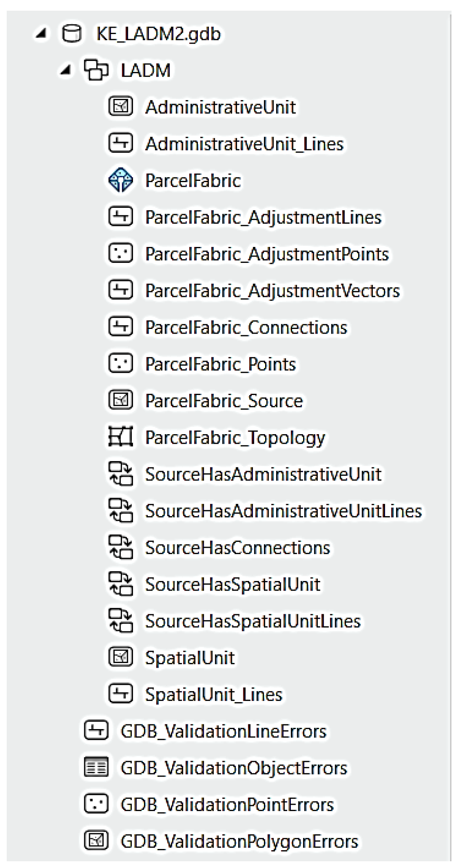This screenshot has width=461, height=868.
Task: Select ParcelFabric_Connections feature class
Action: (246, 328)
